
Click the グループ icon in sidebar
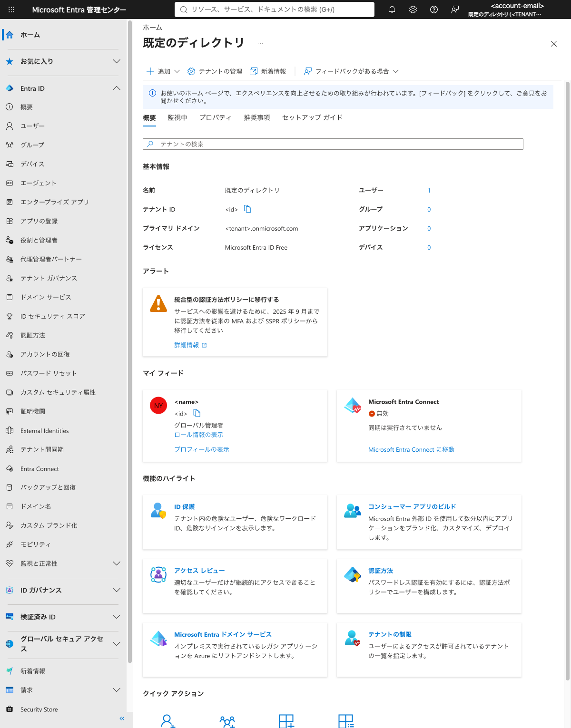tap(10, 145)
